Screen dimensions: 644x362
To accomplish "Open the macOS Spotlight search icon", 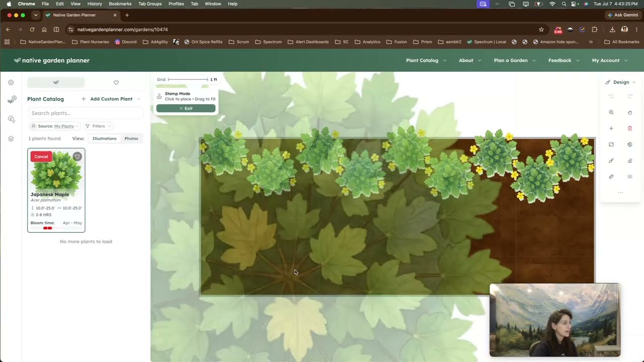I will (x=563, y=4).
